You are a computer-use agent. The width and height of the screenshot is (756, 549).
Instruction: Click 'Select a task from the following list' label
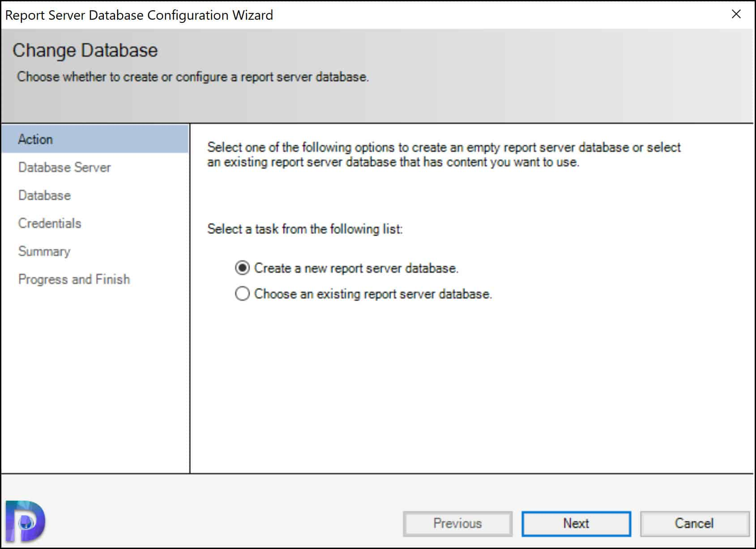click(x=304, y=229)
